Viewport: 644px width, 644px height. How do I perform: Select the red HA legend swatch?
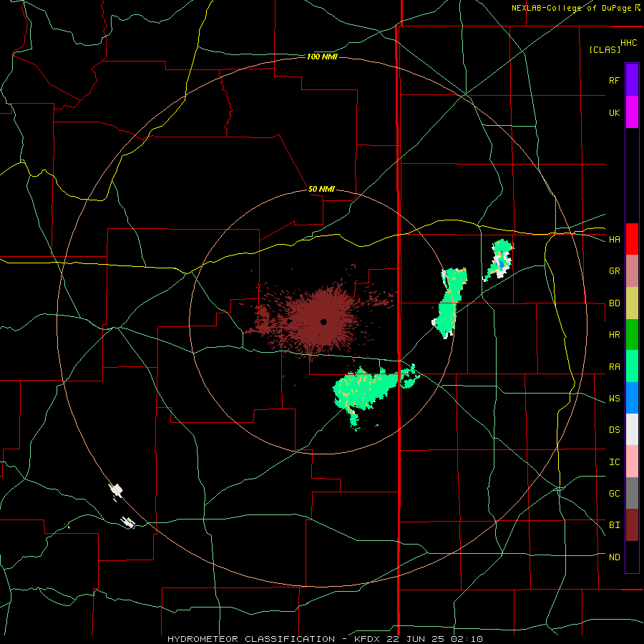632,239
